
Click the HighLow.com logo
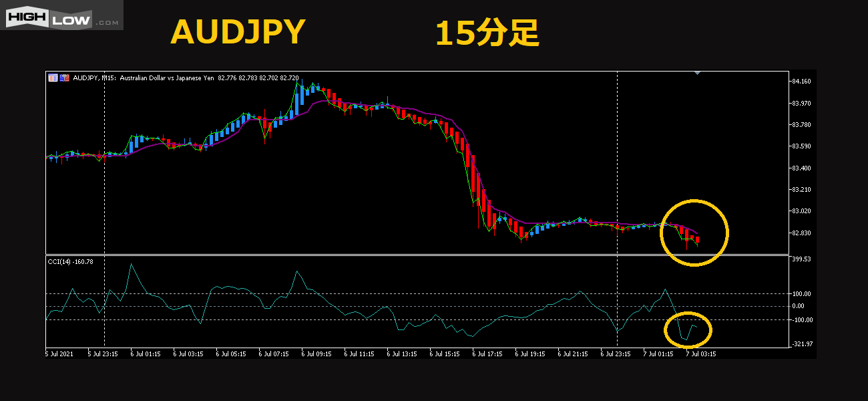[61, 15]
